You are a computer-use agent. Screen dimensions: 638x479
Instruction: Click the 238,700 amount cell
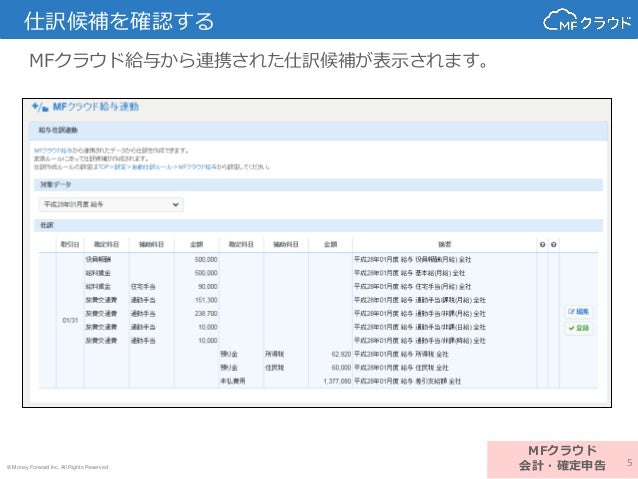(206, 313)
